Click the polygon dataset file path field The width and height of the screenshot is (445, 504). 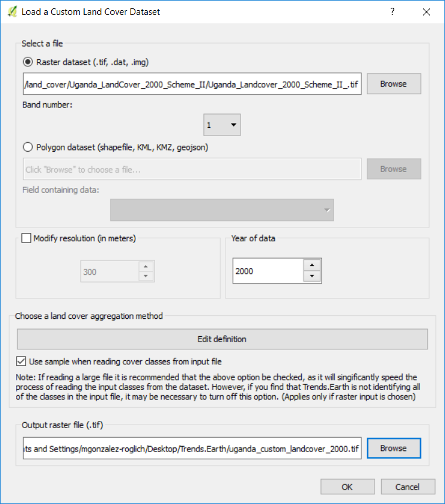[x=192, y=170]
